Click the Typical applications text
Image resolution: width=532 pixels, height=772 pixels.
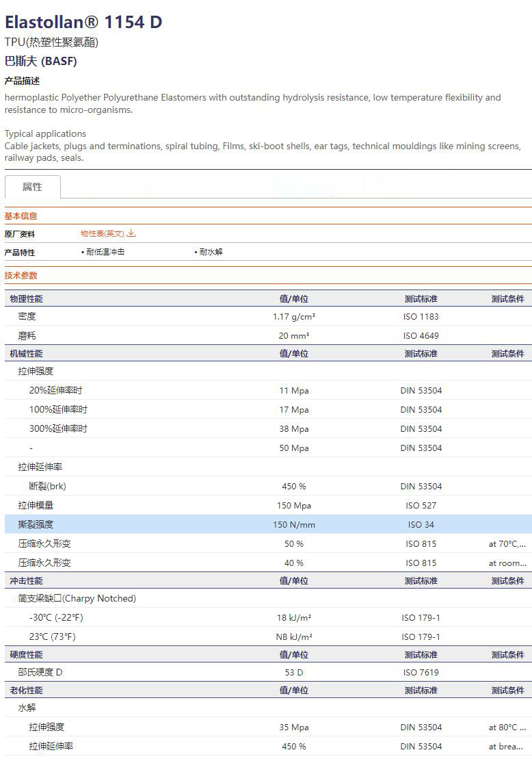click(45, 134)
